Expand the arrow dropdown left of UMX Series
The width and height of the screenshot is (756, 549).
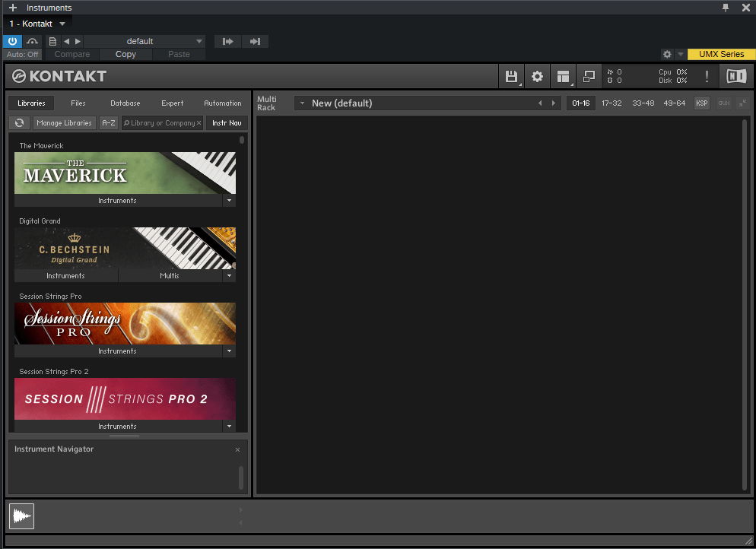pyautogui.click(x=680, y=55)
